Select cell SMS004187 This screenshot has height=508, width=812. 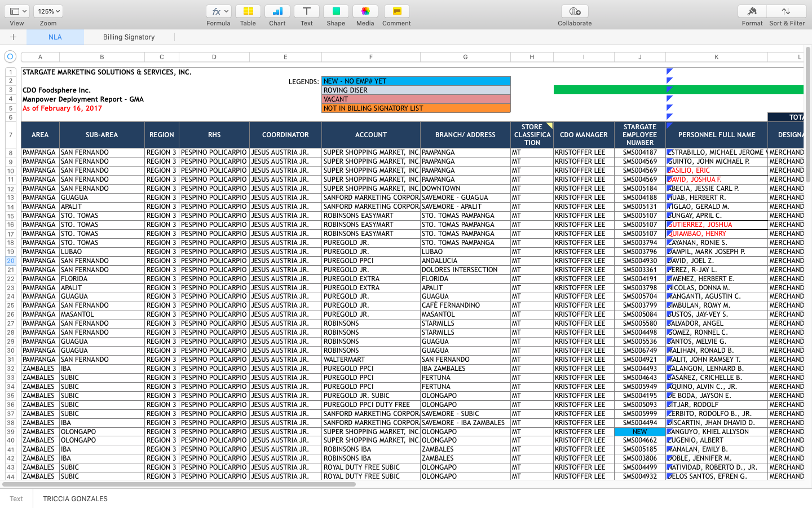[640, 152]
